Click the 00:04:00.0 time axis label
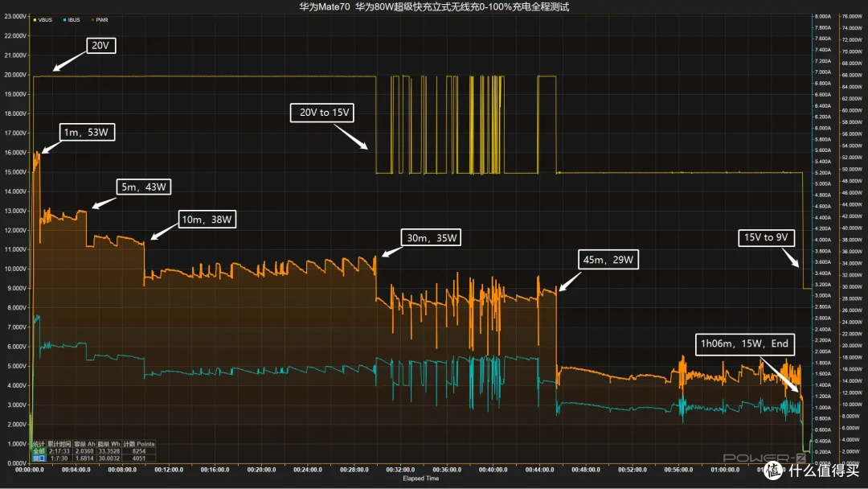The image size is (868, 489). [x=76, y=470]
